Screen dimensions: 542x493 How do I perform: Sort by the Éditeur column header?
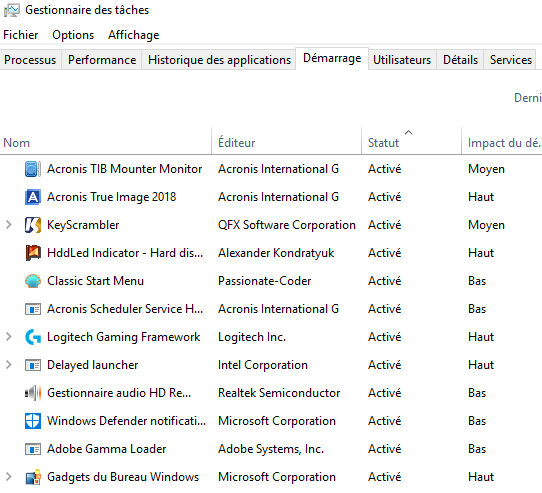pos(286,142)
